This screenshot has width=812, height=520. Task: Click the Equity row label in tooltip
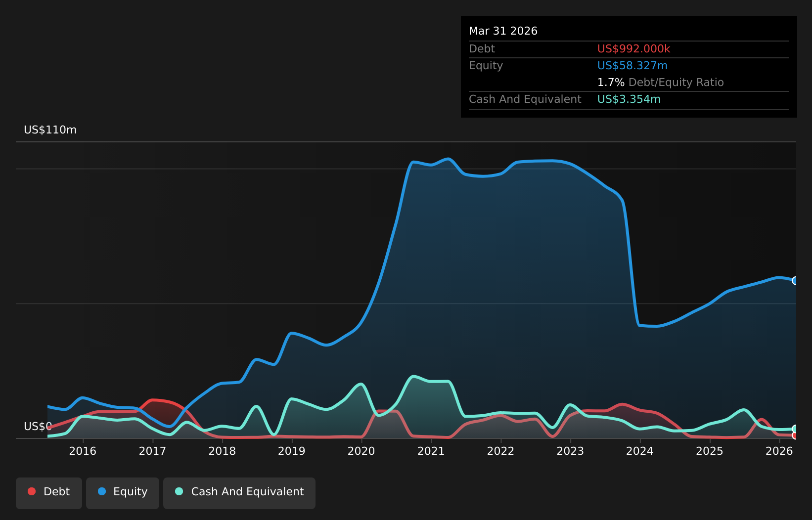click(x=486, y=66)
